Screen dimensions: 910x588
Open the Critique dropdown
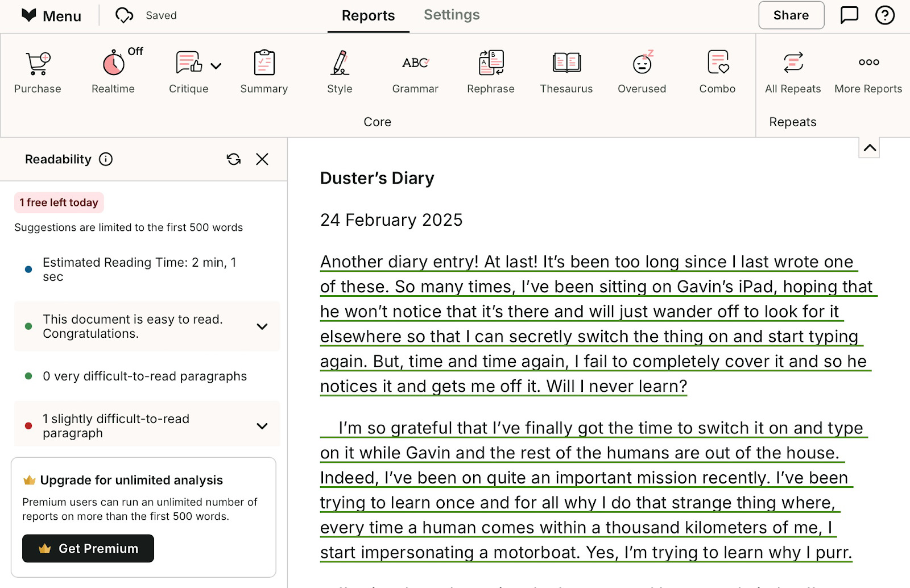pyautogui.click(x=217, y=65)
